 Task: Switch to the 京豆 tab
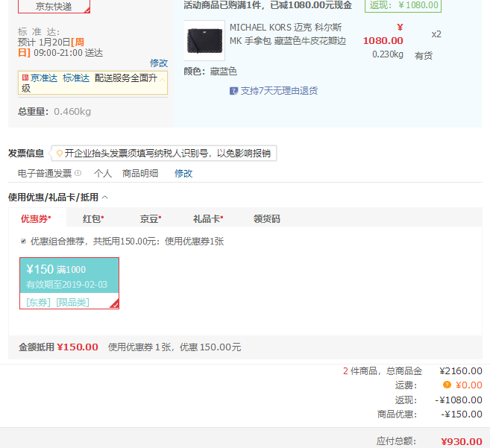[x=151, y=218]
